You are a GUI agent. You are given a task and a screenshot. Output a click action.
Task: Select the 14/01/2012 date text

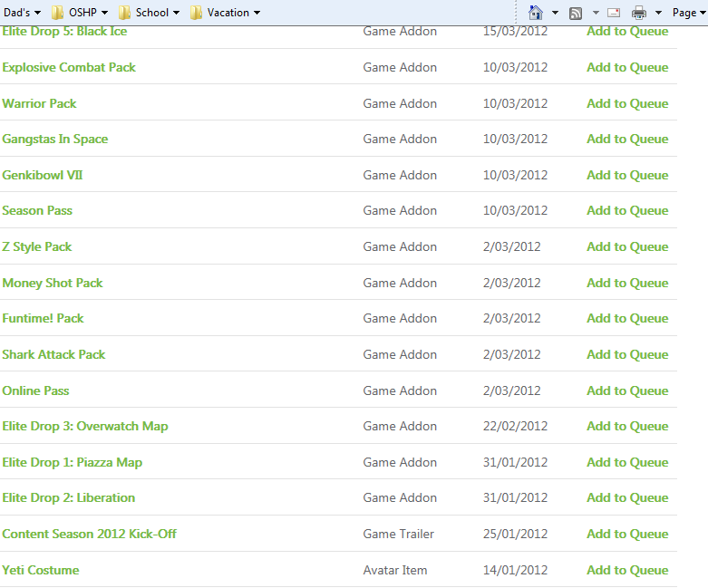point(515,570)
